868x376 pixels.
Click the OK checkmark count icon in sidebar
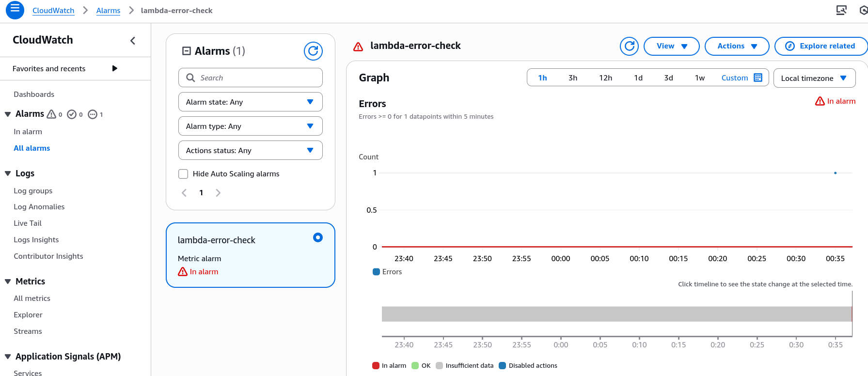(72, 114)
